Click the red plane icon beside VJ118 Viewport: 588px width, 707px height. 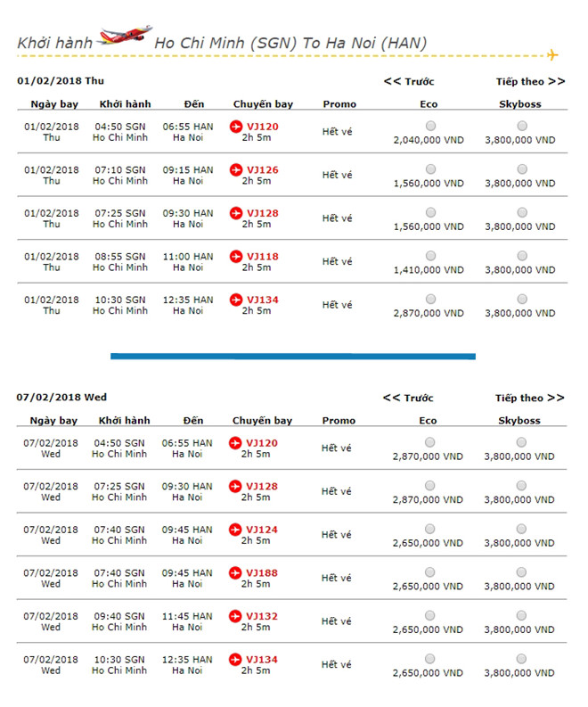[236, 257]
